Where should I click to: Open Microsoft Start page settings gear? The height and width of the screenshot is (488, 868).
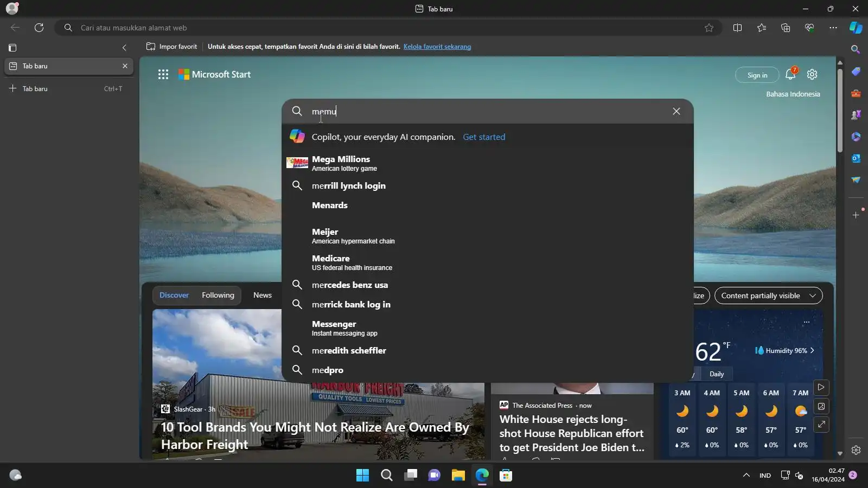point(812,74)
